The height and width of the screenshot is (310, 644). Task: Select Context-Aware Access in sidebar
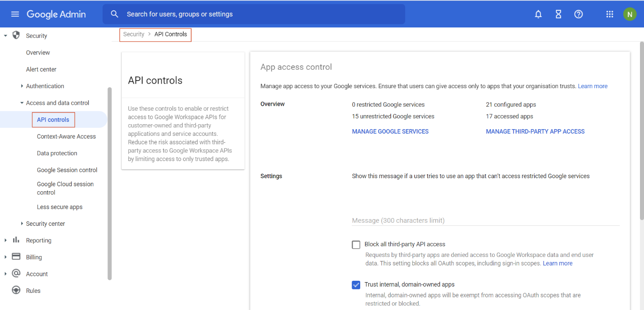tap(66, 136)
